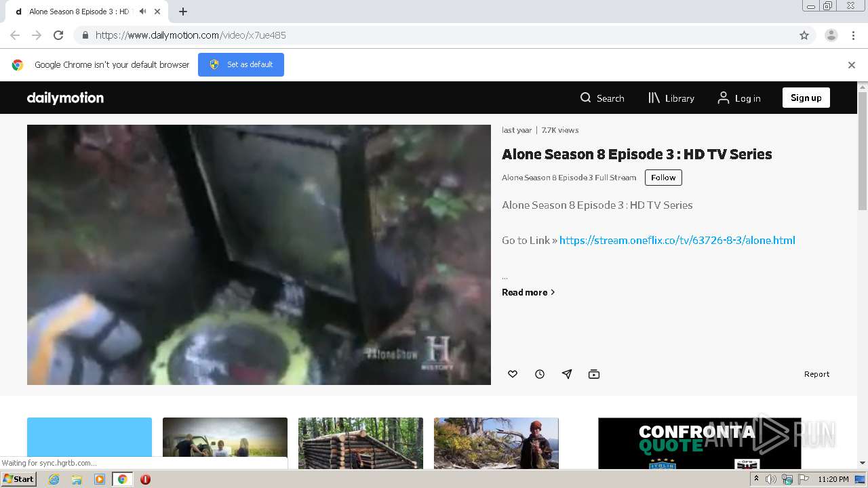Click the Sign up button
Screen dimensions: 868x488
[806, 98]
